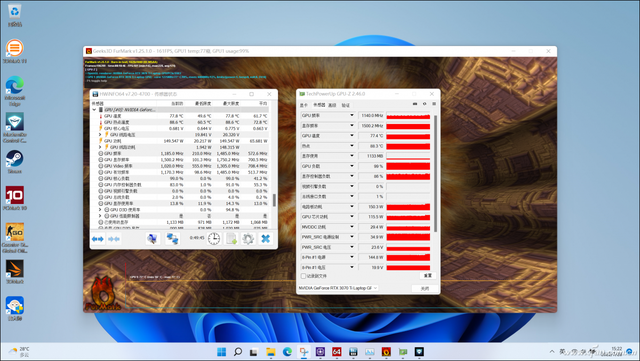Open the Recycle Bin desktop icon

tap(15, 16)
